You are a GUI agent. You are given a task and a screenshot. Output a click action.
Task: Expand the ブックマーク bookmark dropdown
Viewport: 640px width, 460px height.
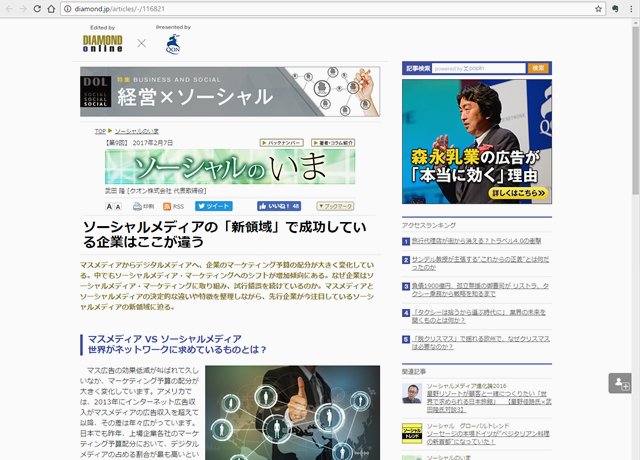point(335,206)
